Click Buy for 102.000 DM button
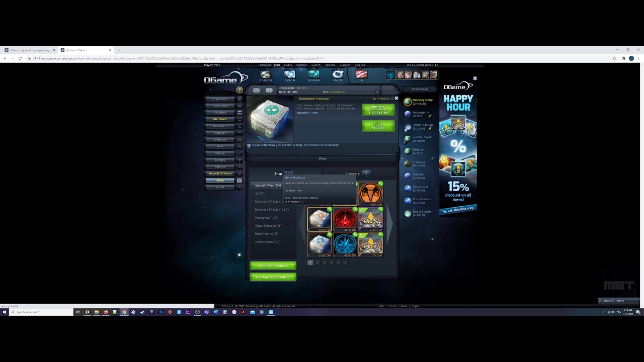Screen dimensions: 644x362 tap(378, 110)
